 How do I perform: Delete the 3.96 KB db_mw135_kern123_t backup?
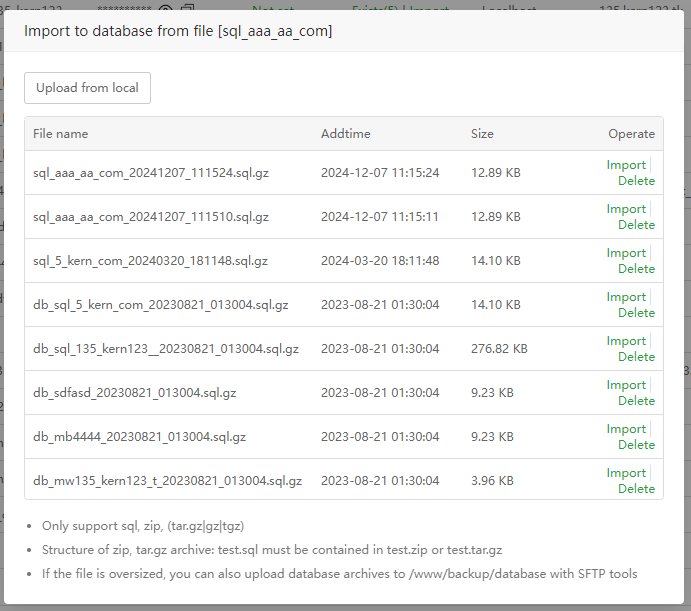click(636, 489)
